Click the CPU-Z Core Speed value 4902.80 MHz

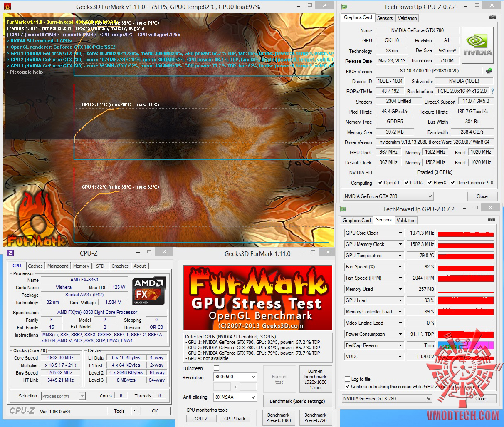60,357
